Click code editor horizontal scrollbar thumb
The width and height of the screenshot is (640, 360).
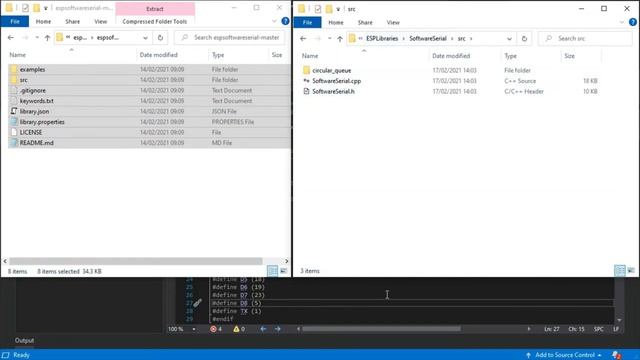pyautogui.click(x=381, y=329)
